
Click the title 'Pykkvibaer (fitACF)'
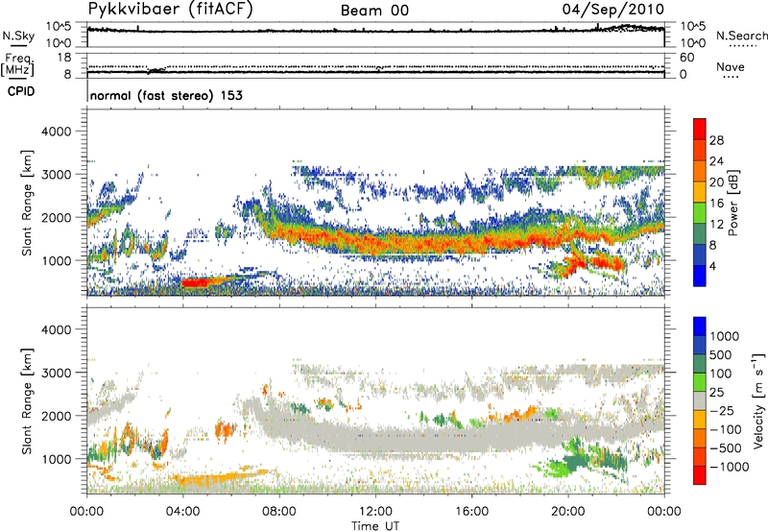coord(171,10)
